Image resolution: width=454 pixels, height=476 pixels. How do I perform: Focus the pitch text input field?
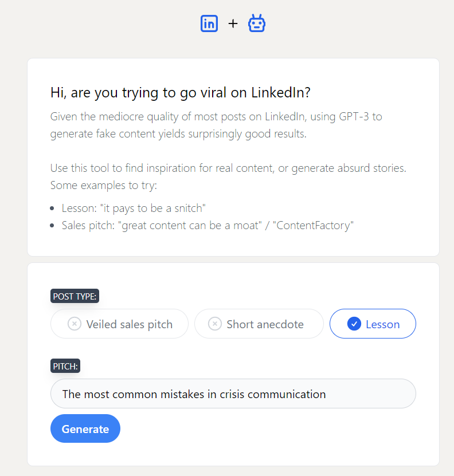[x=233, y=394]
